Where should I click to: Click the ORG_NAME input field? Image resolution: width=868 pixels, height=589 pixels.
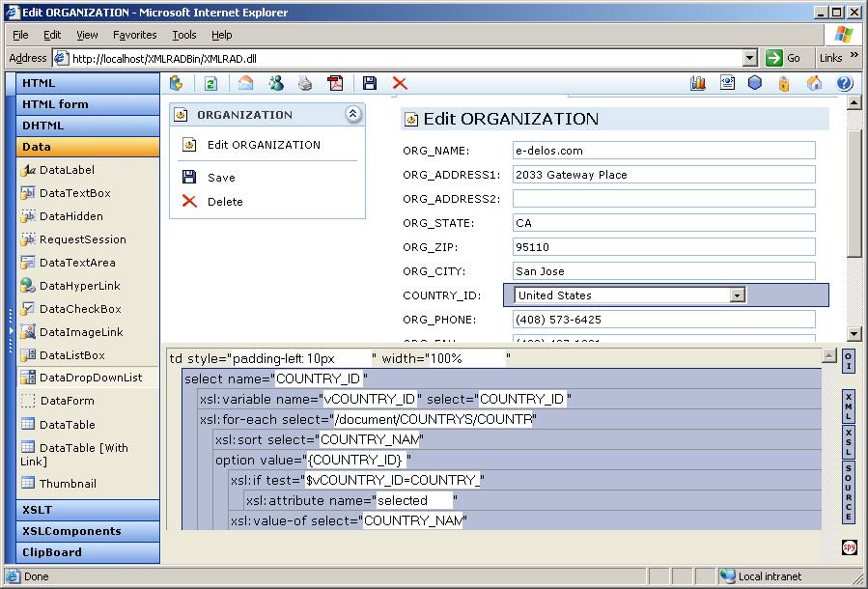click(x=663, y=151)
